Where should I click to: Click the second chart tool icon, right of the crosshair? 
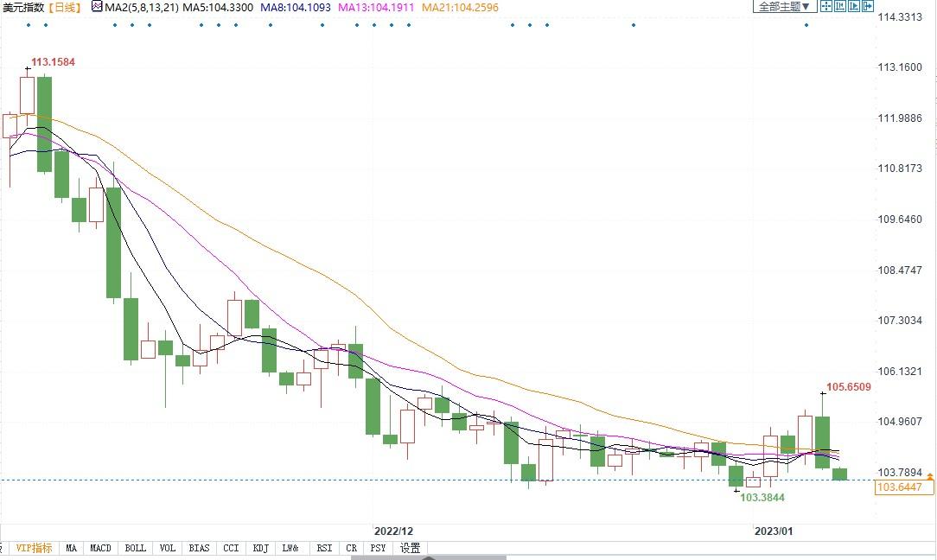840,6
